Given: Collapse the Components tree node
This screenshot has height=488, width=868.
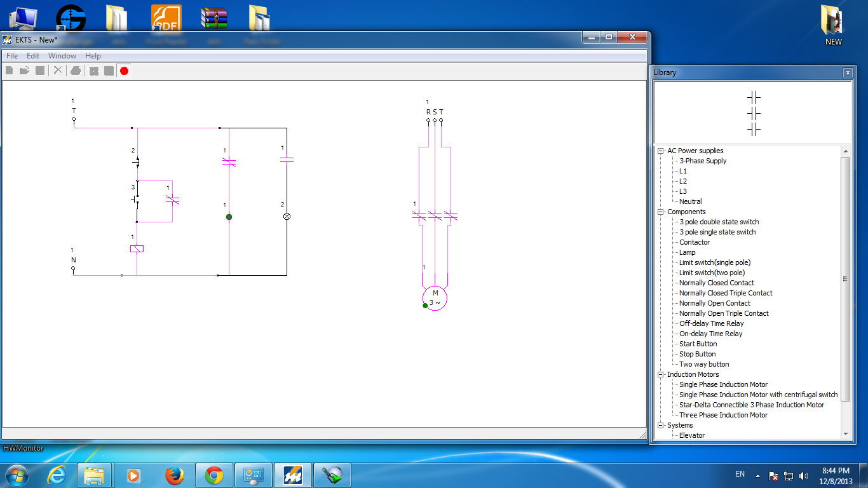Looking at the screenshot, I should coord(661,212).
